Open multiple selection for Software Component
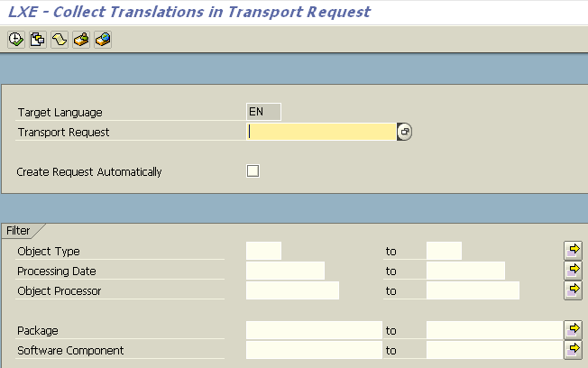This screenshot has height=368, width=588. click(573, 350)
